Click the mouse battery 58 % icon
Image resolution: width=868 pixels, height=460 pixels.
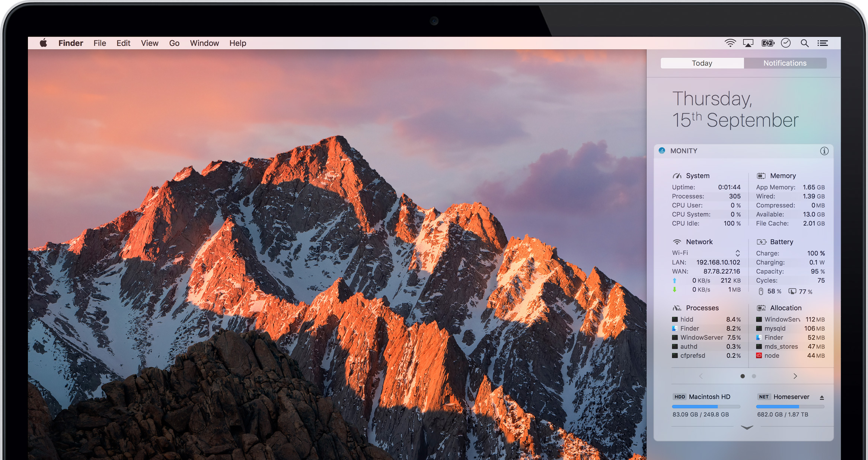[x=761, y=291]
